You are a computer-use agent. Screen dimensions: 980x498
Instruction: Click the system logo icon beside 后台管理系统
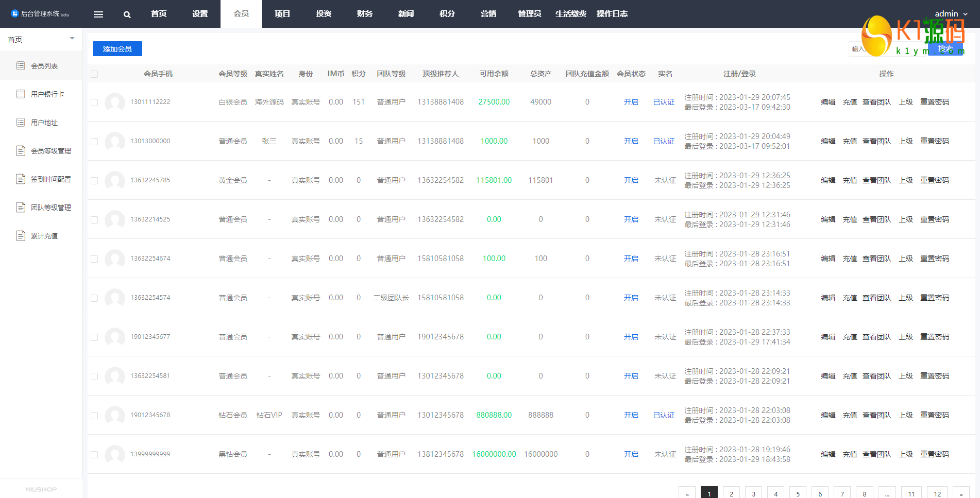[14, 13]
